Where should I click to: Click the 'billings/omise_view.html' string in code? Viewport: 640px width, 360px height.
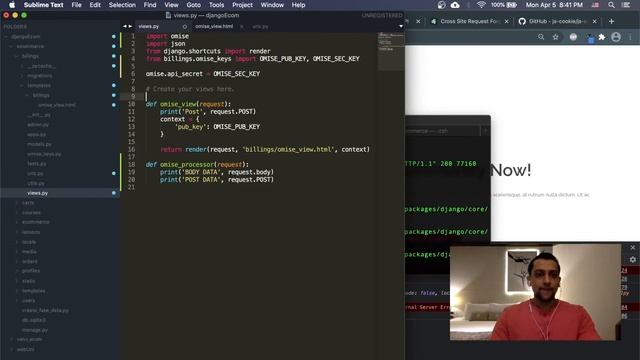coord(288,149)
